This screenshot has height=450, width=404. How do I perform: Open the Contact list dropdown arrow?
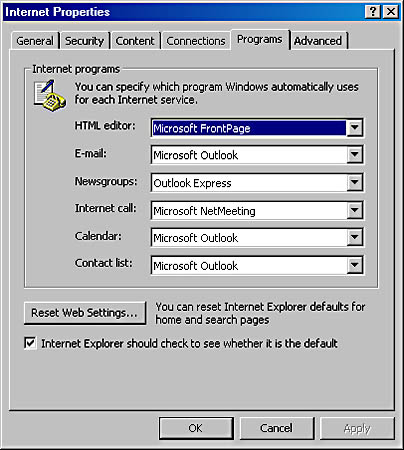(x=354, y=266)
